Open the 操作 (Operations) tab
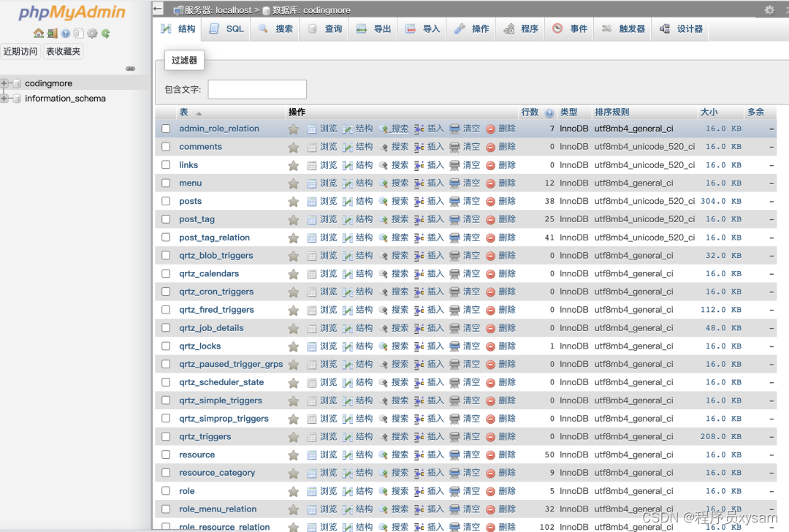Image resolution: width=789 pixels, height=532 pixels. tap(472, 29)
